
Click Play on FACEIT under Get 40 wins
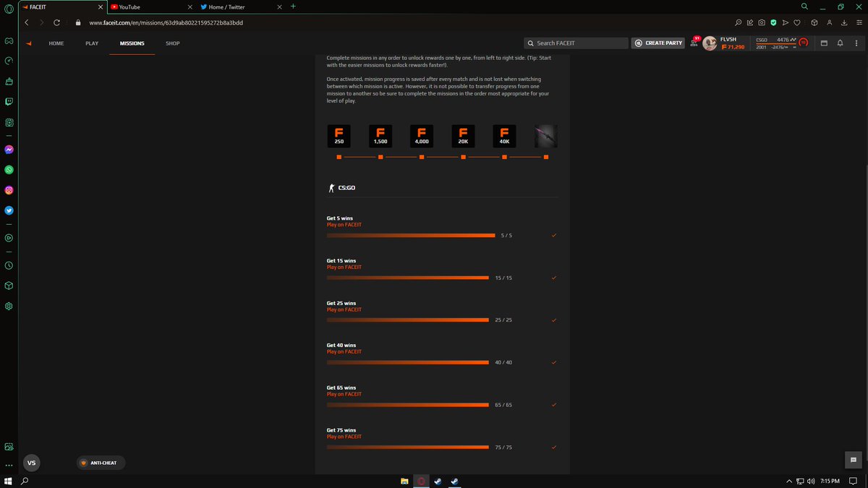coord(344,352)
